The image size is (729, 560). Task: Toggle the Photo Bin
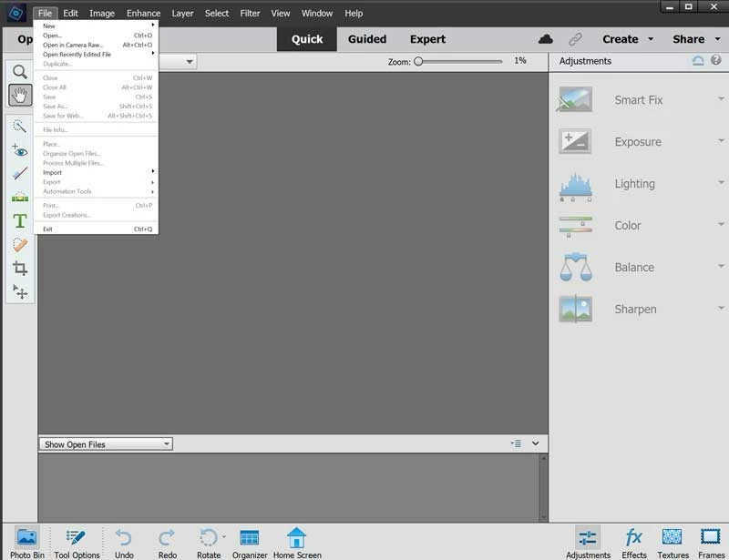[x=27, y=543]
